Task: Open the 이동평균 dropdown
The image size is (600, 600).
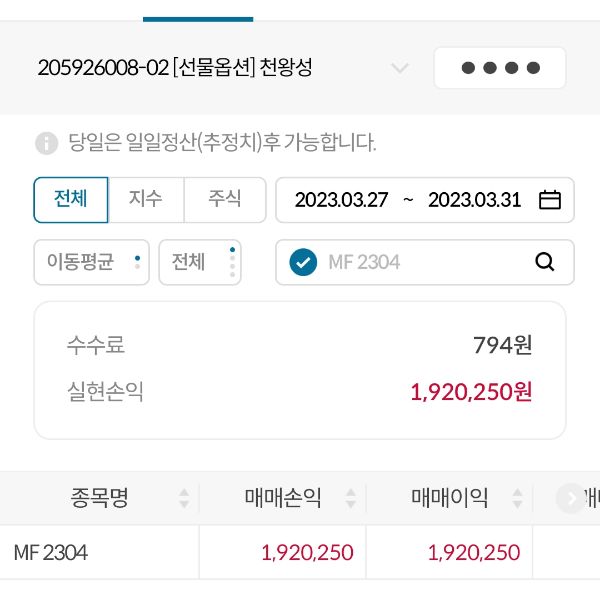Action: (x=91, y=262)
